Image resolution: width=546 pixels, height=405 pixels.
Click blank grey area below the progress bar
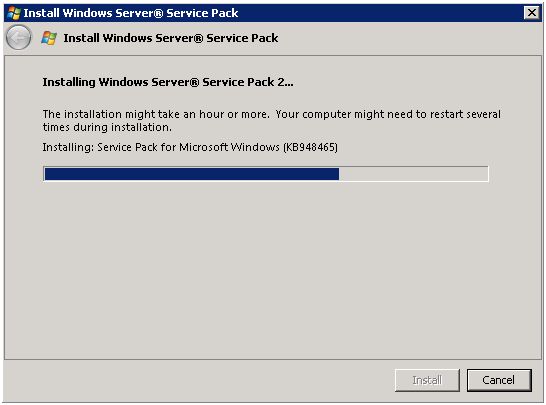pos(273,268)
